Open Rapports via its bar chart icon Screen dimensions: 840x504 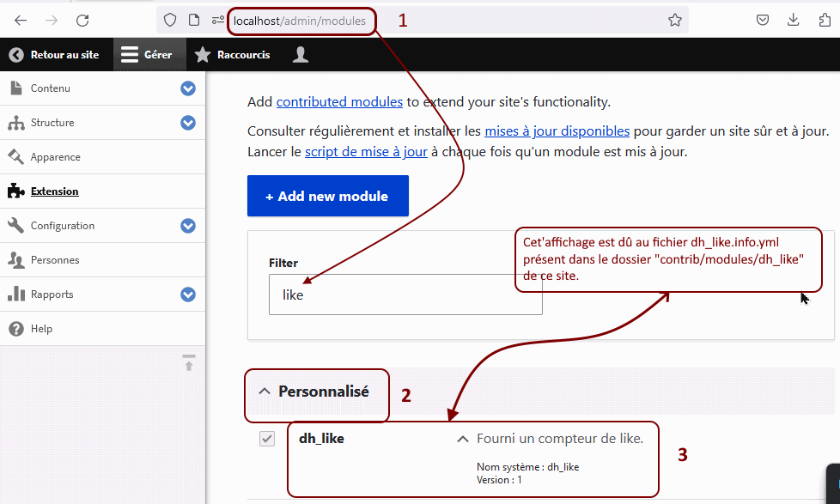(x=15, y=294)
